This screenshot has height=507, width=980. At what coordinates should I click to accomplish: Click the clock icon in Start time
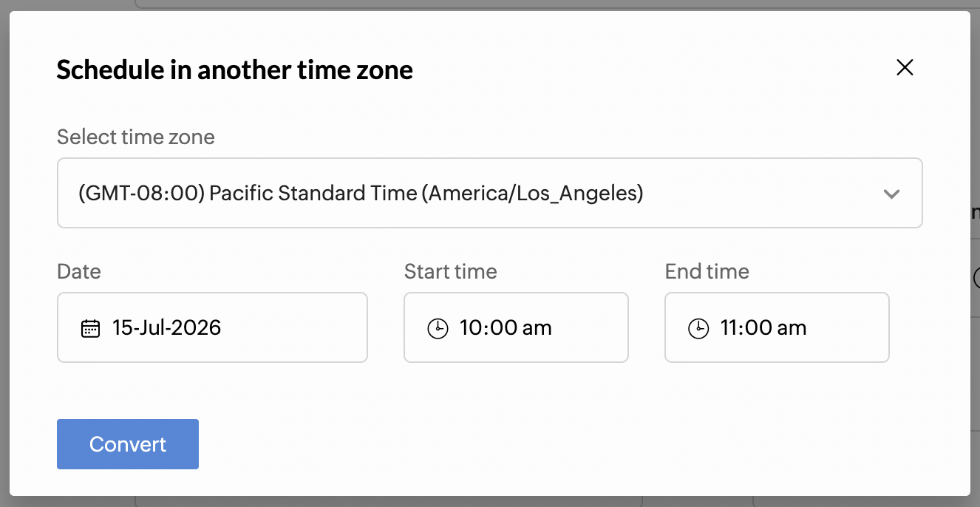click(438, 329)
